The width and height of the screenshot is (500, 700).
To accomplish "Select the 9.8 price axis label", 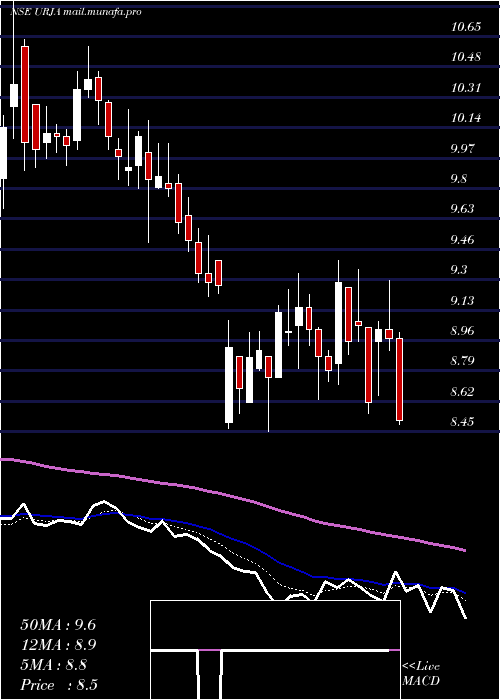I will coord(459,179).
